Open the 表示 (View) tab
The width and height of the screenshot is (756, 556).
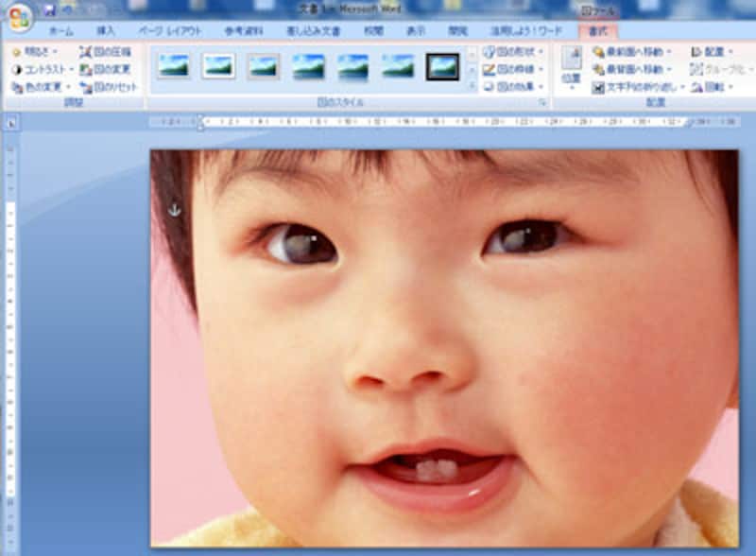tap(416, 31)
